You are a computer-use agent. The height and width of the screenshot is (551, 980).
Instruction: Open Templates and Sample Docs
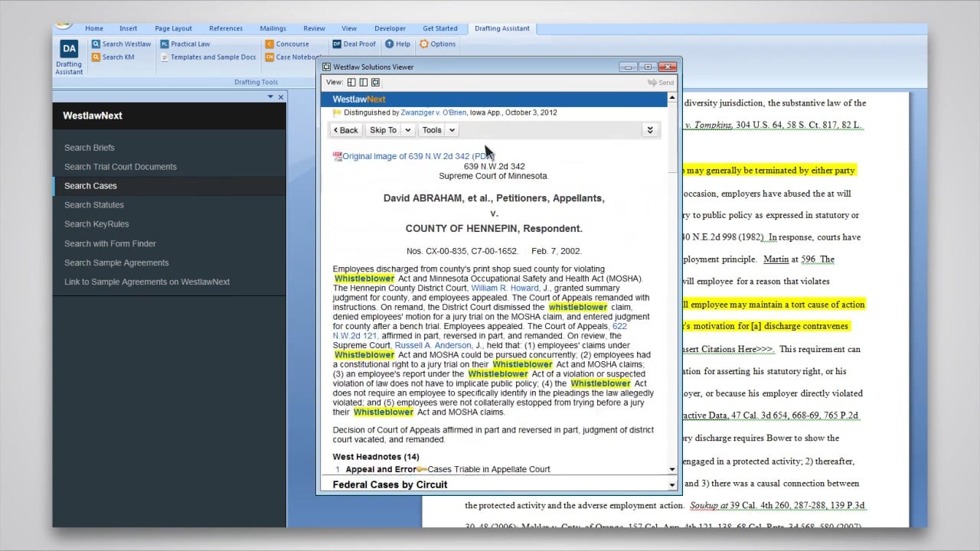(x=213, y=57)
